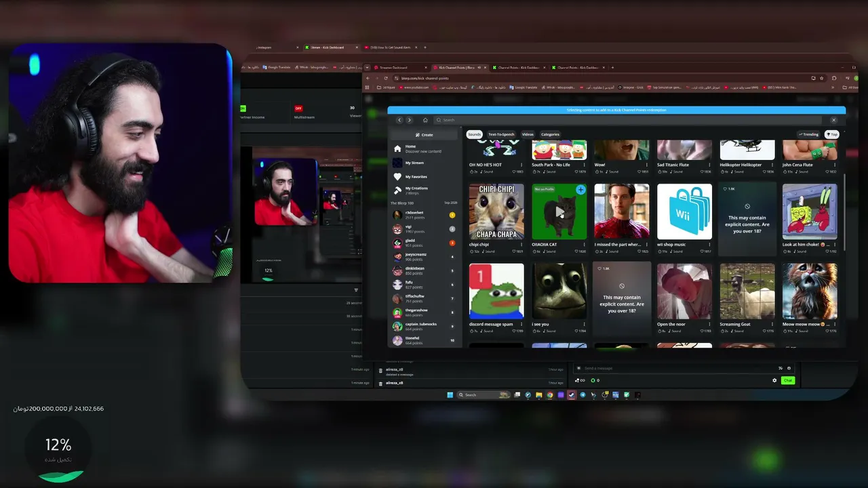Open the discord message spam thumbnail

tap(496, 291)
